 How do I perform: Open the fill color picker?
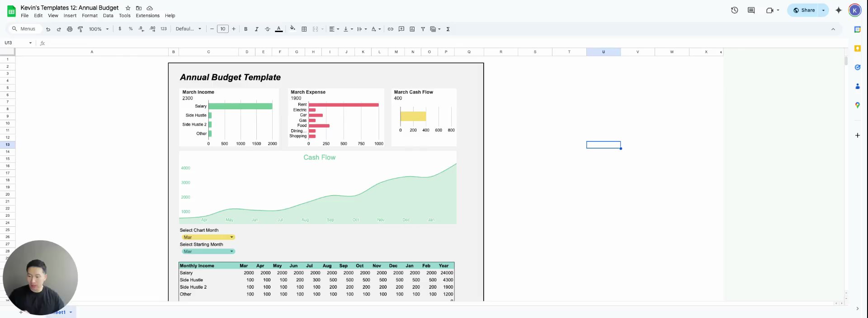(293, 29)
